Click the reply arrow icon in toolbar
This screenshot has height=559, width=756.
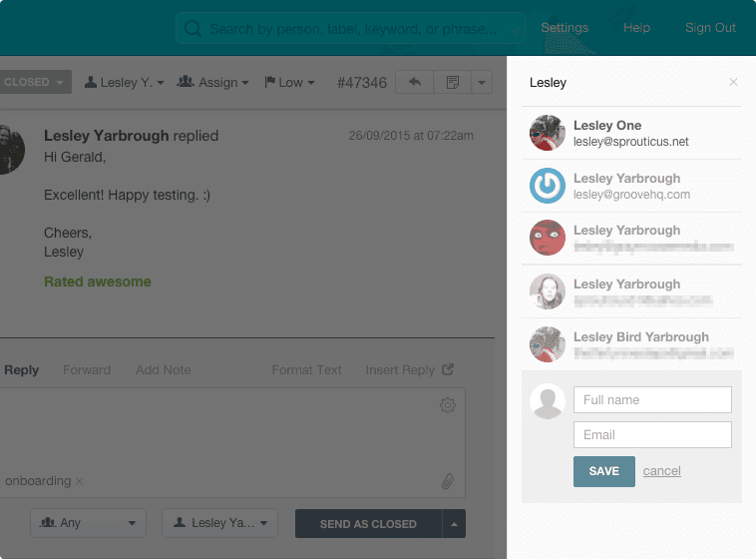[415, 82]
